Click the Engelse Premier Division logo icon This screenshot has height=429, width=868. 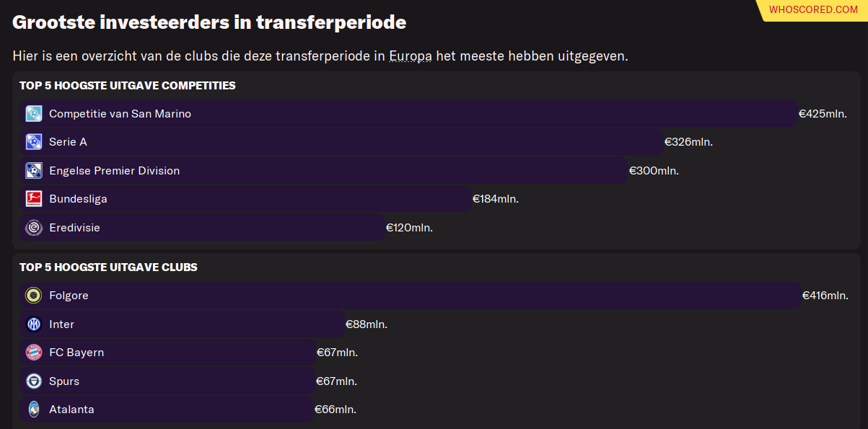[x=33, y=170]
